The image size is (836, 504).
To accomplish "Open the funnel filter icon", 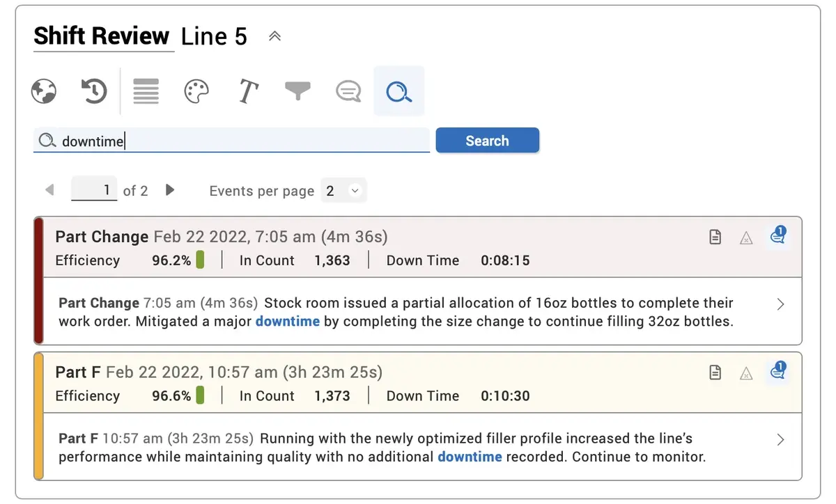I will point(297,90).
